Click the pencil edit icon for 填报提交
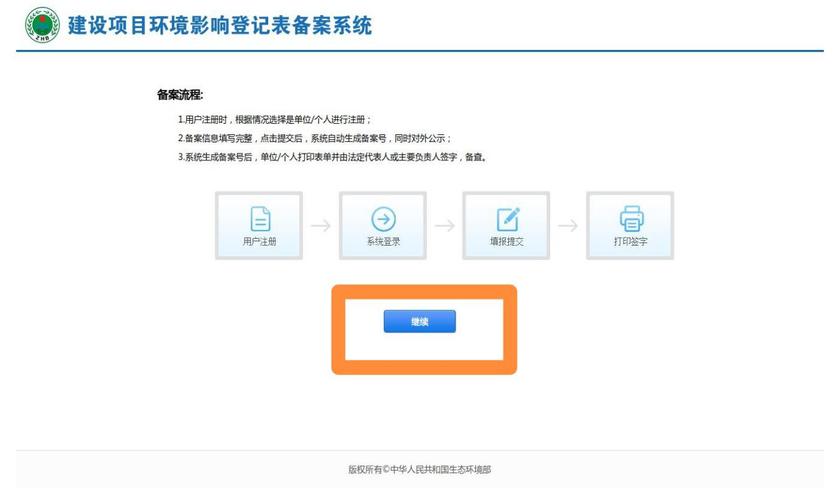The width and height of the screenshot is (840, 500). [x=507, y=219]
